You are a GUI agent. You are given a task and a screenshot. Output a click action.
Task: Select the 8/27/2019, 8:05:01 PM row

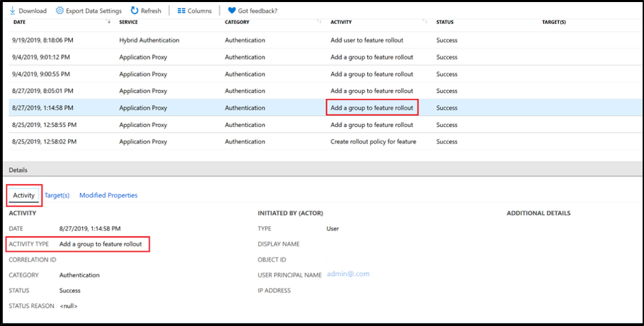point(324,91)
